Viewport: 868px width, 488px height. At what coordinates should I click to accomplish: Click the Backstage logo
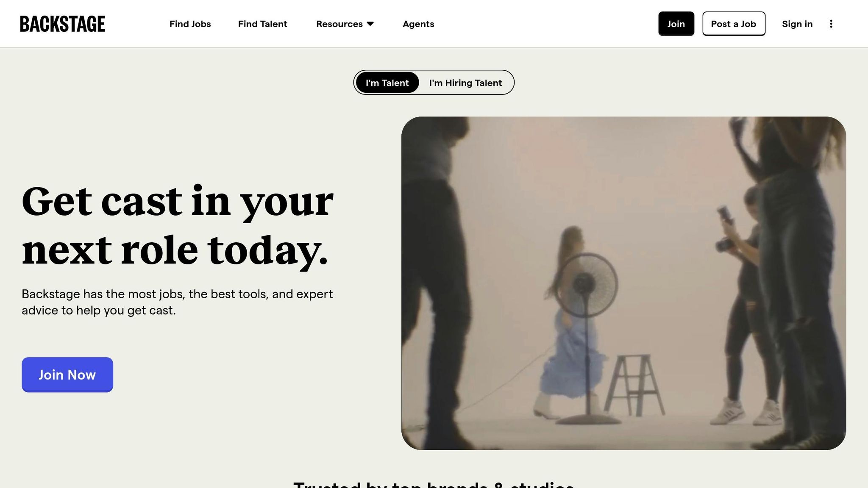63,24
